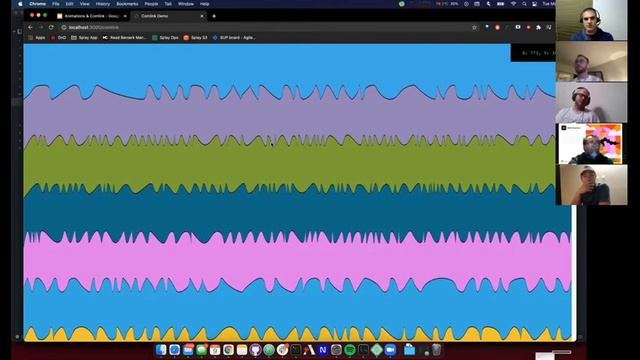Select top participant video with headset
Screen dimensions: 640x360
pos(591,20)
